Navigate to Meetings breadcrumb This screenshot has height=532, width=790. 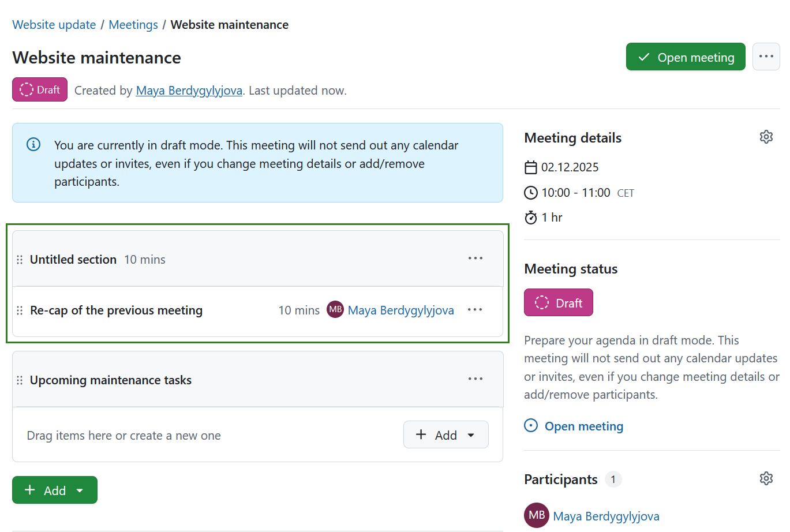(133, 25)
